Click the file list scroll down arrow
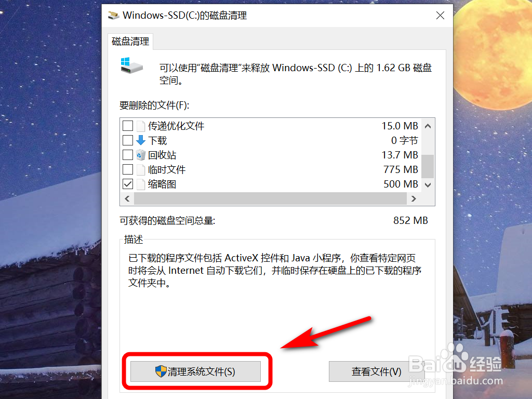 (x=428, y=185)
